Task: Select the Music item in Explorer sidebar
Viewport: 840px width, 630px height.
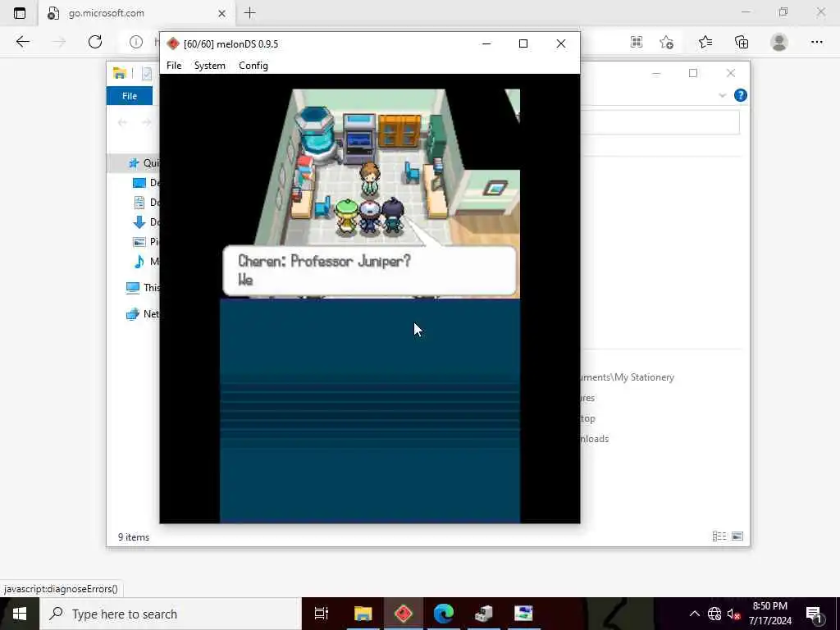Action: [146, 262]
